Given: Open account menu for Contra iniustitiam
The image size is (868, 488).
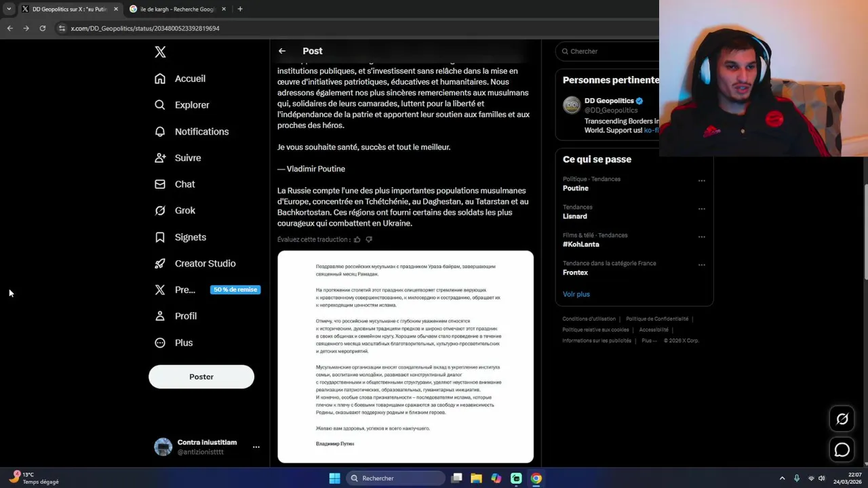Looking at the screenshot, I should (256, 447).
